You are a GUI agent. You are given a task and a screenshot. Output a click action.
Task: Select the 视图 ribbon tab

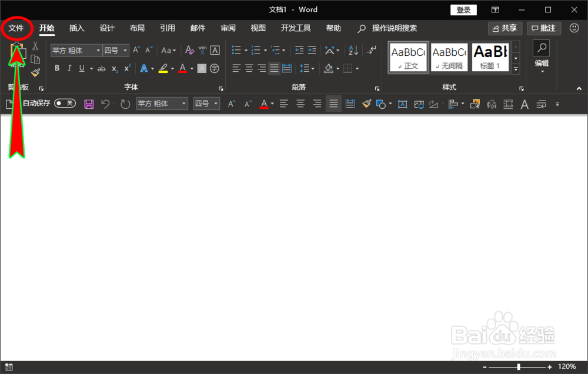[x=258, y=28]
